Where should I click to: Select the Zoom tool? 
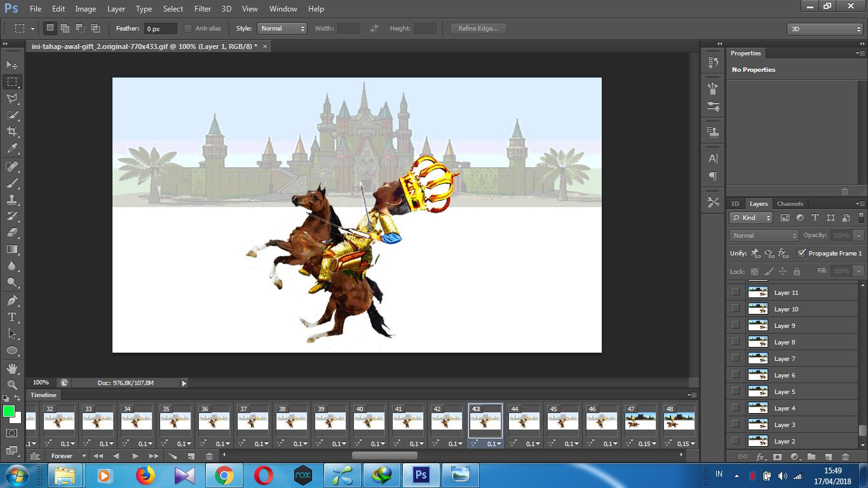point(12,385)
